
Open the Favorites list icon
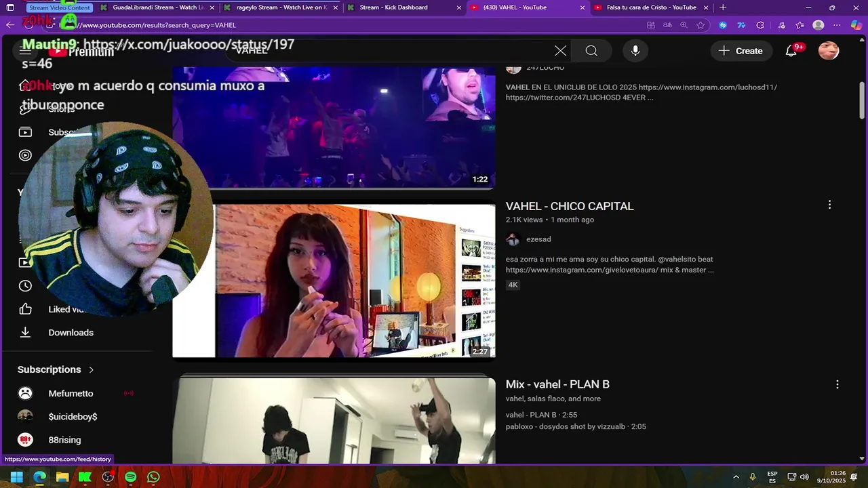pos(800,25)
